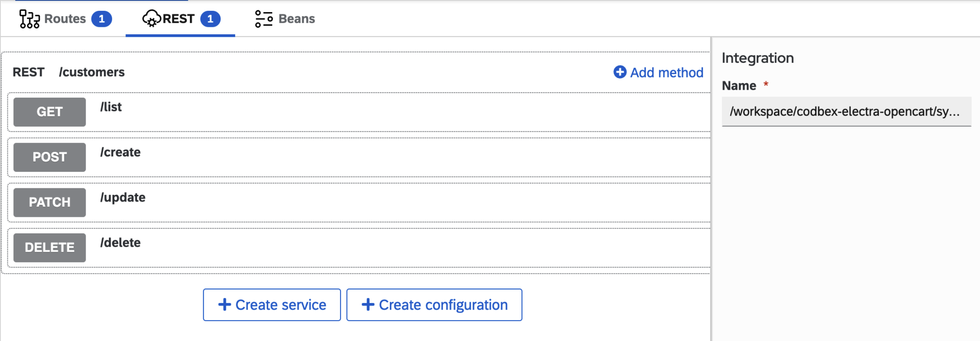Click the Create service button
980x341 pixels.
272,305
